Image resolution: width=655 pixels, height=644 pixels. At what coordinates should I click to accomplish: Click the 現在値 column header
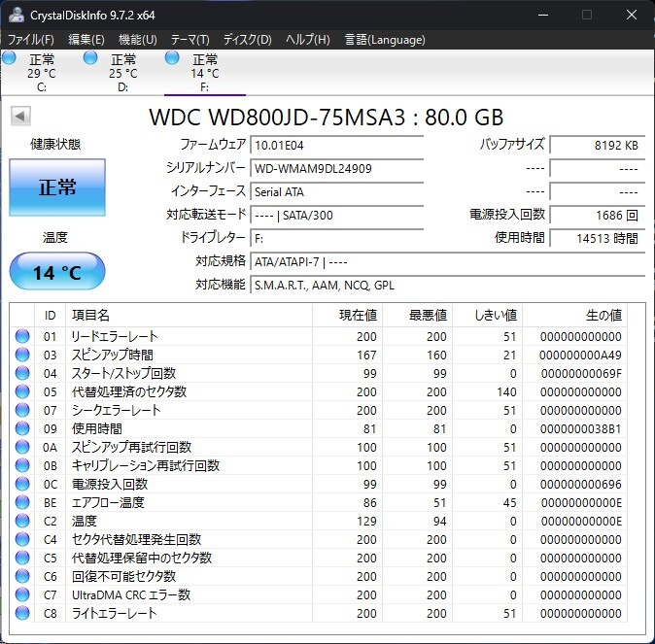347,316
